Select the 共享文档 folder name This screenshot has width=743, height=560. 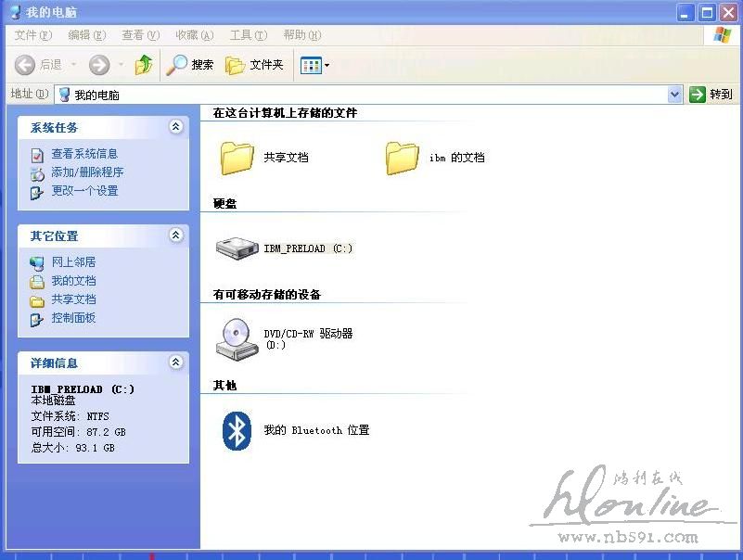coord(286,158)
